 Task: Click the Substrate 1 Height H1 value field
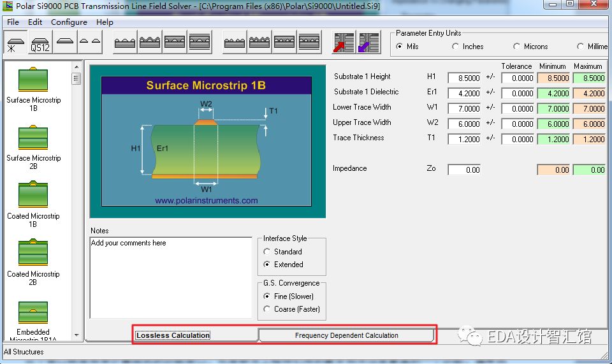(x=464, y=78)
